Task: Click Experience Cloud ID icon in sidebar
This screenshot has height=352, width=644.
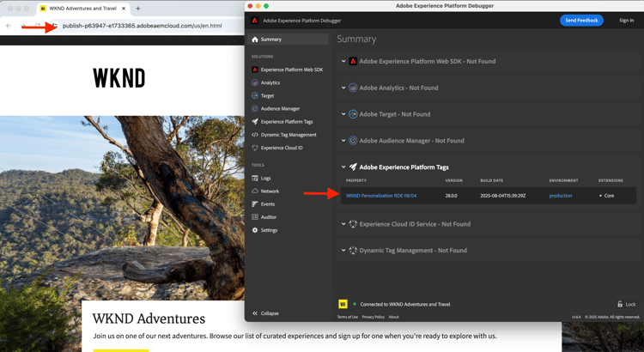Action: 255,148
